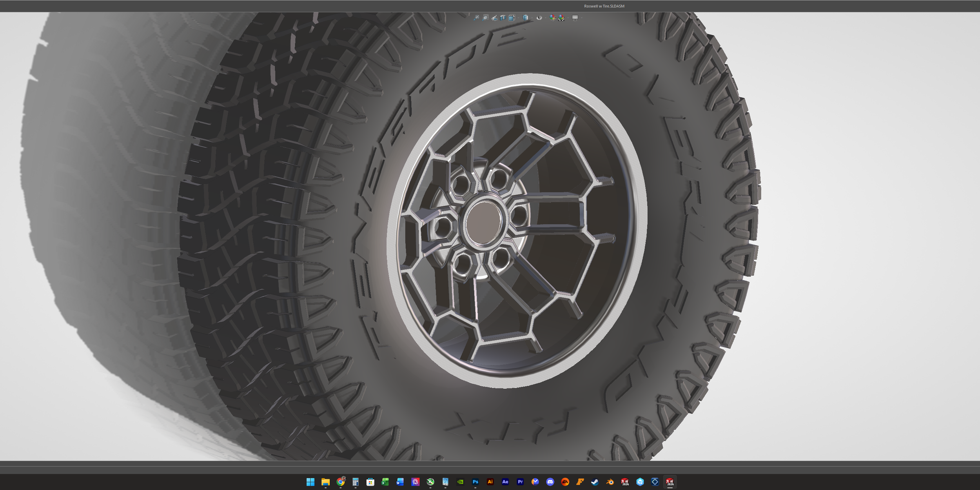Viewport: 980px width, 490px height.
Task: Toggle the Section View tool
Action: (503, 18)
